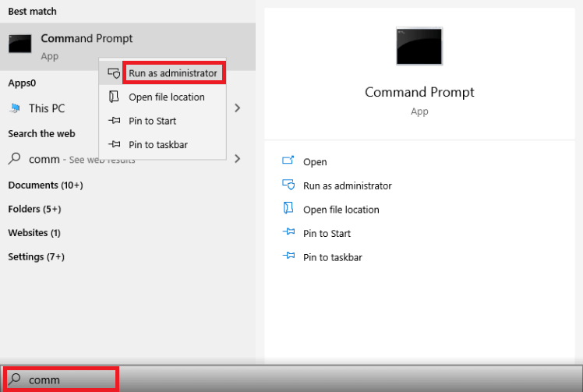Click Run as administrator in right panel

(347, 185)
